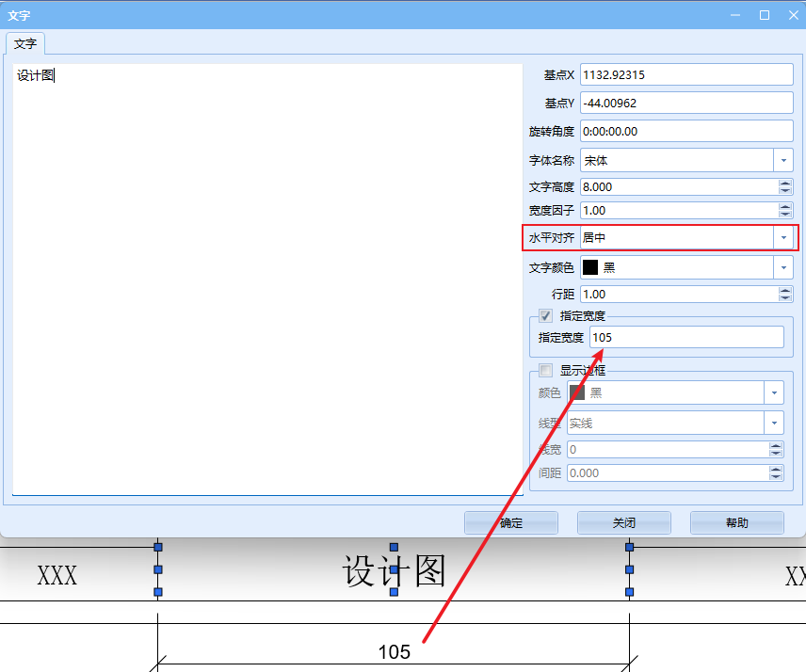This screenshot has width=806, height=672.
Task: Click the 行距 stepper arrows
Action: pos(785,295)
